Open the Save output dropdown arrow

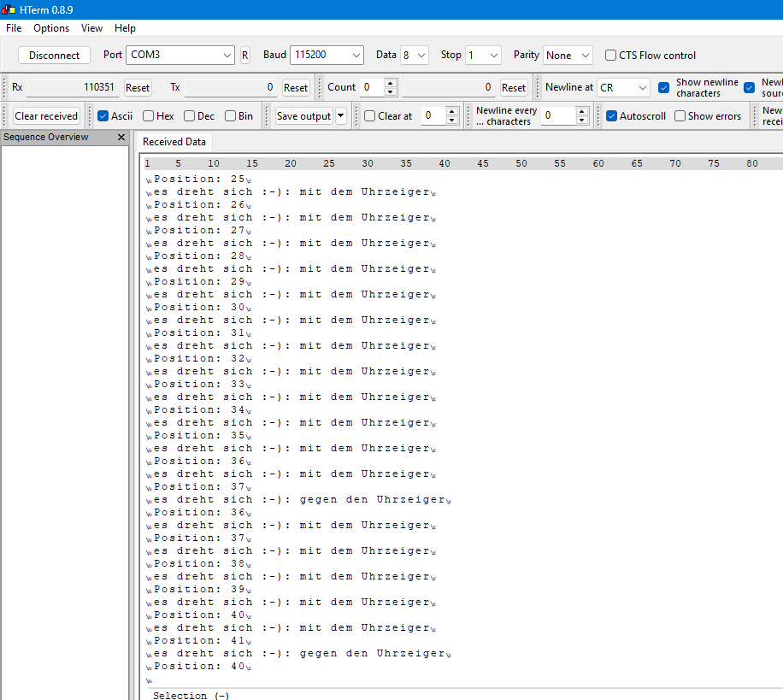pyautogui.click(x=341, y=116)
